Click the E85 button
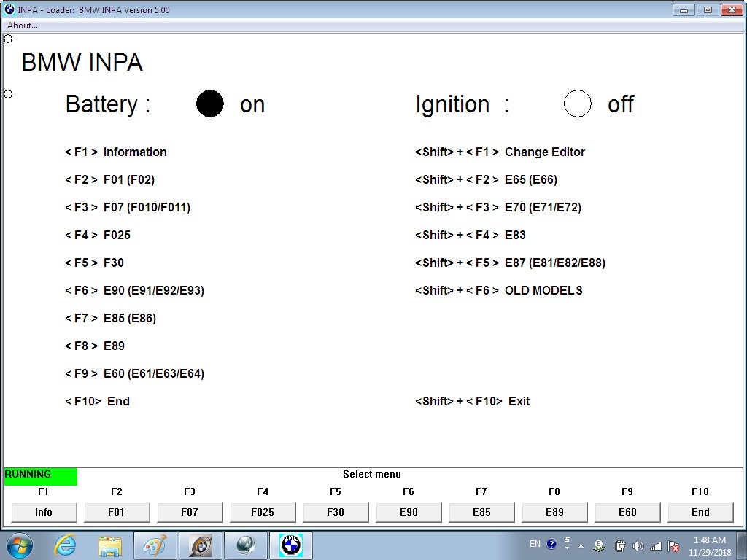Screen dimensions: 747x560 tap(481, 512)
